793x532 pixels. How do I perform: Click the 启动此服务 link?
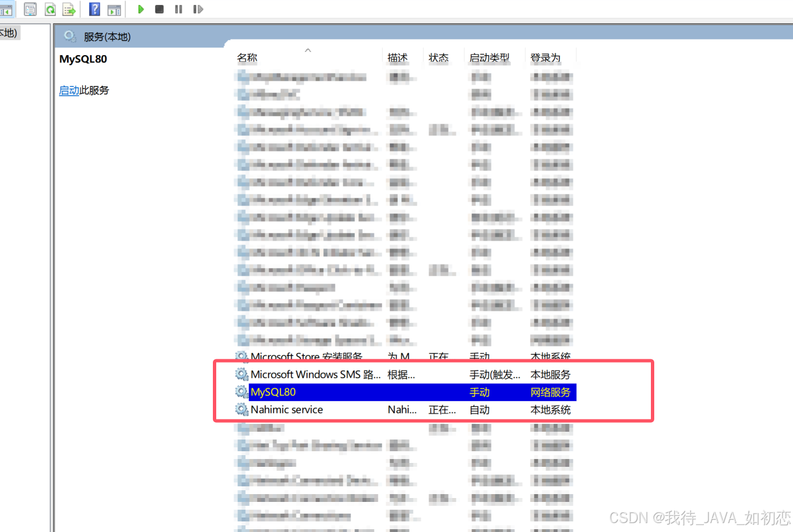click(x=69, y=90)
